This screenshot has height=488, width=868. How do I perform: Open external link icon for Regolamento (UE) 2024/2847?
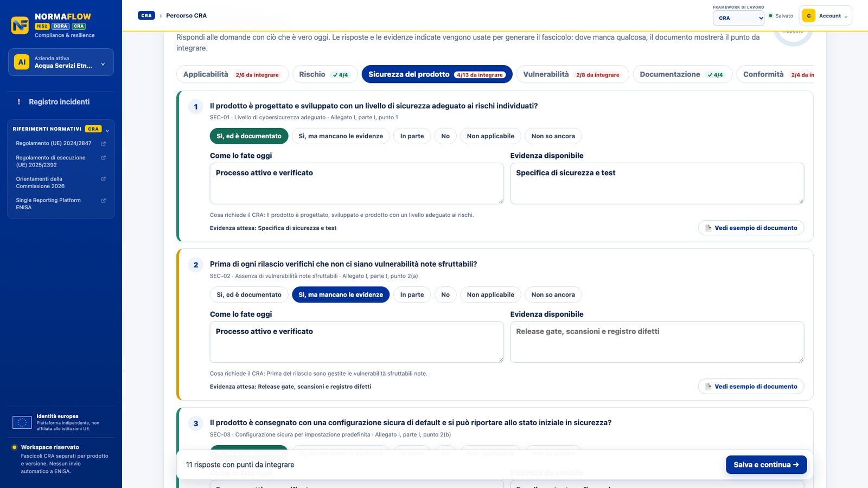point(104,144)
